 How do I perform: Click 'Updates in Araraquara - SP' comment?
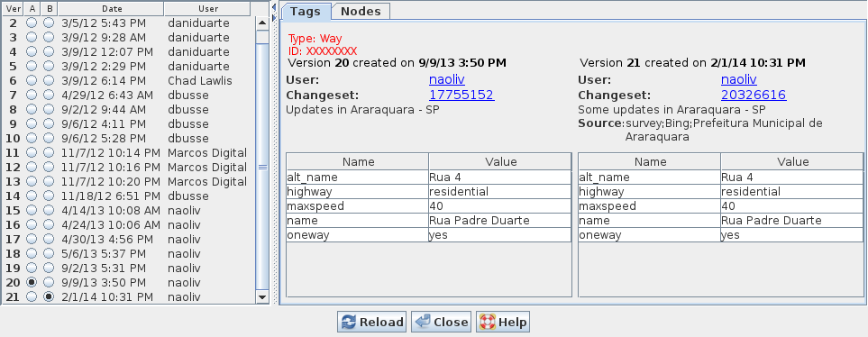[362, 109]
